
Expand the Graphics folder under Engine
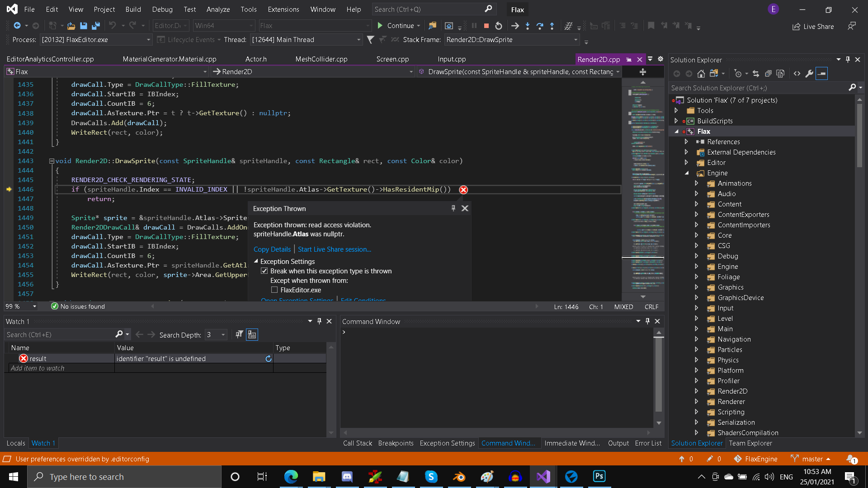(x=697, y=287)
